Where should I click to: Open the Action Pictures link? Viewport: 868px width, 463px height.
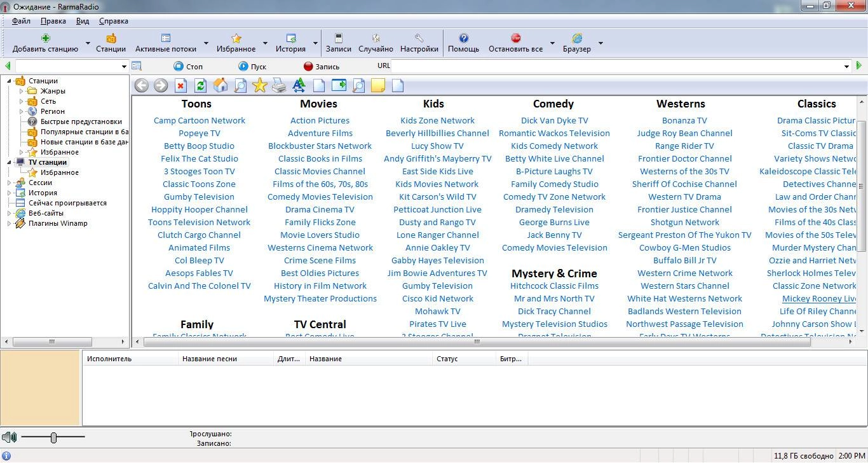coord(320,120)
